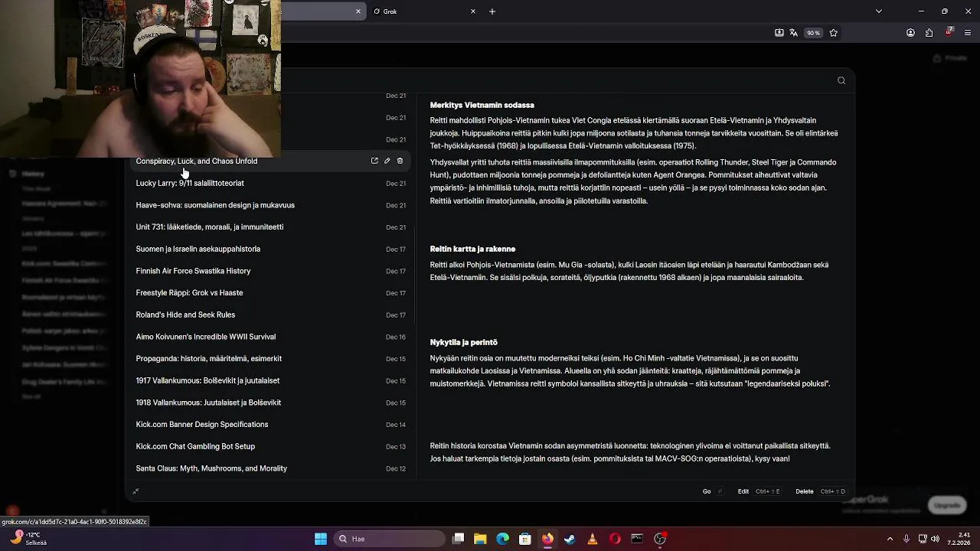Viewport: 980px width, 551px height.
Task: Open Kick.com Banner Design Specifications chat
Action: (202, 425)
